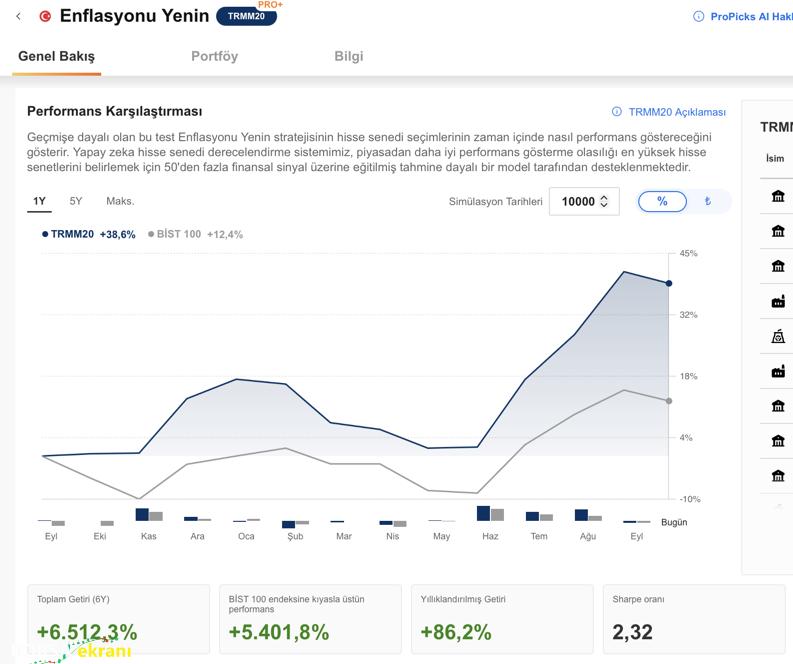Toggle the TRMM20 series in the legend
Image resolution: width=793 pixels, height=664 pixels.
pos(89,234)
